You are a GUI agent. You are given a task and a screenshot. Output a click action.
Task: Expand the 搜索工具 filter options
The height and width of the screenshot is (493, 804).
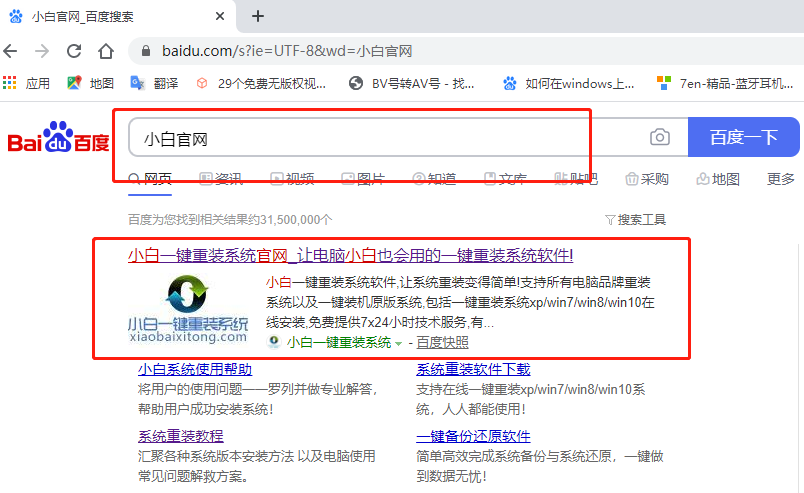pos(635,219)
